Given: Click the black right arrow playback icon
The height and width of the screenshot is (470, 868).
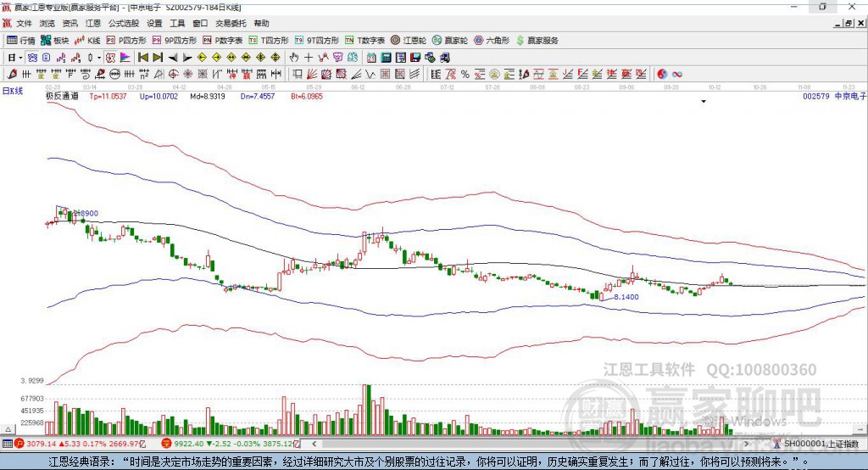Looking at the screenshot, I should click(187, 58).
